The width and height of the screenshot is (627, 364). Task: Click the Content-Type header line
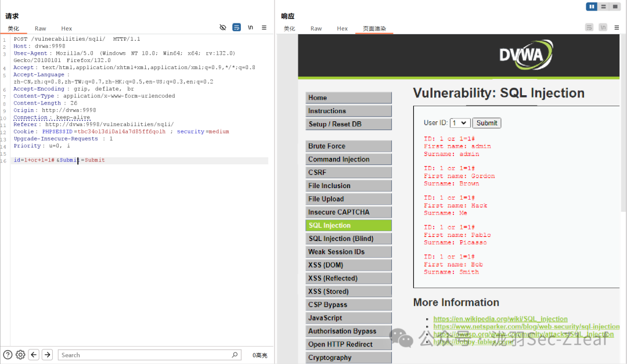94,96
